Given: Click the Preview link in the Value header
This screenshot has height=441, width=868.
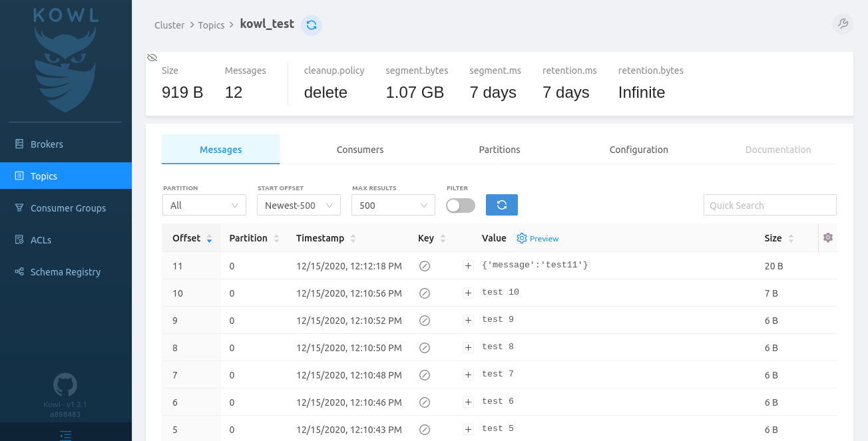Looking at the screenshot, I should click(543, 238).
